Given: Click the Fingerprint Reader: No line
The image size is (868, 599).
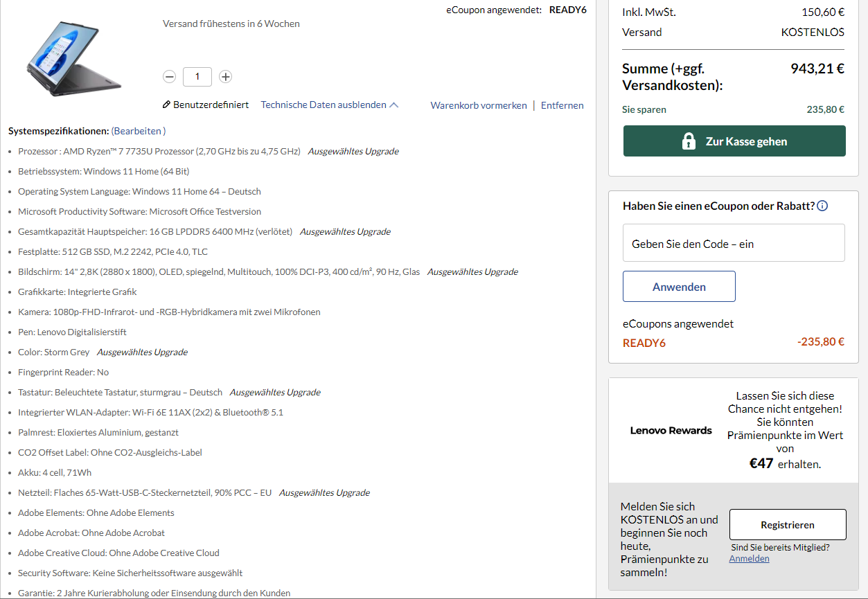Looking at the screenshot, I should tap(63, 372).
